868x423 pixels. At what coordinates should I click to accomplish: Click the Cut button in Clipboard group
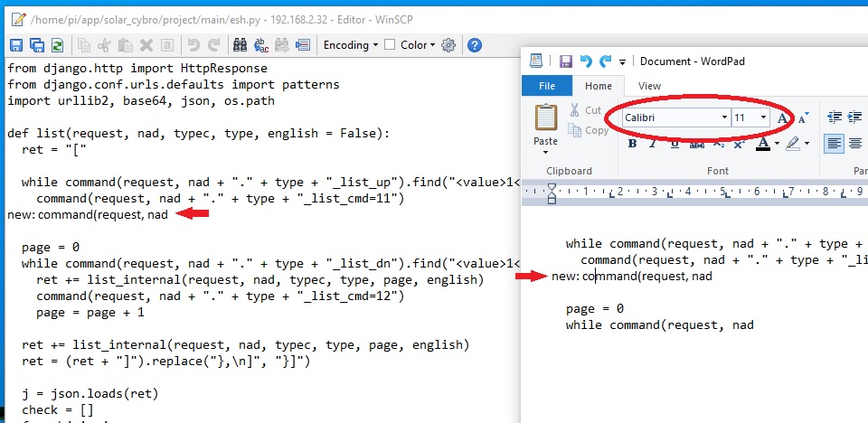point(584,110)
